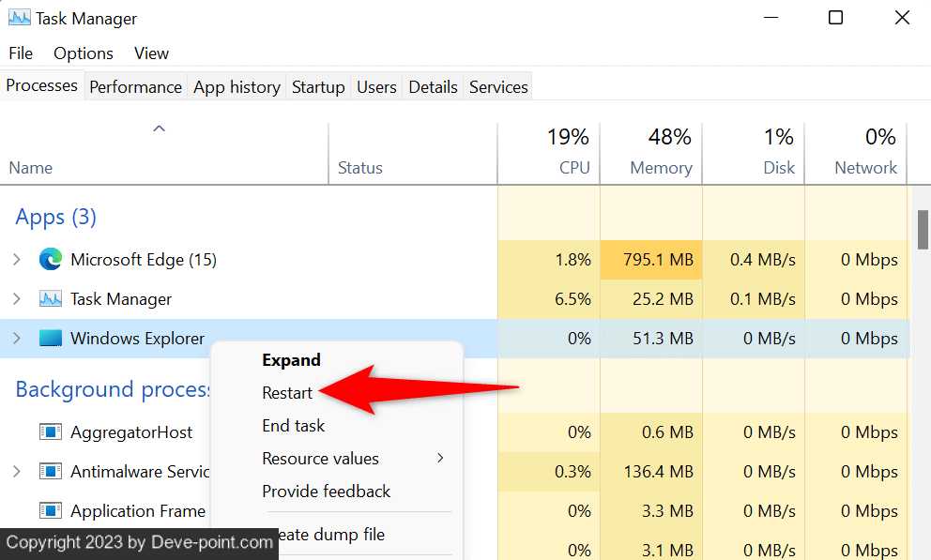Open the Options menu

[x=84, y=53]
